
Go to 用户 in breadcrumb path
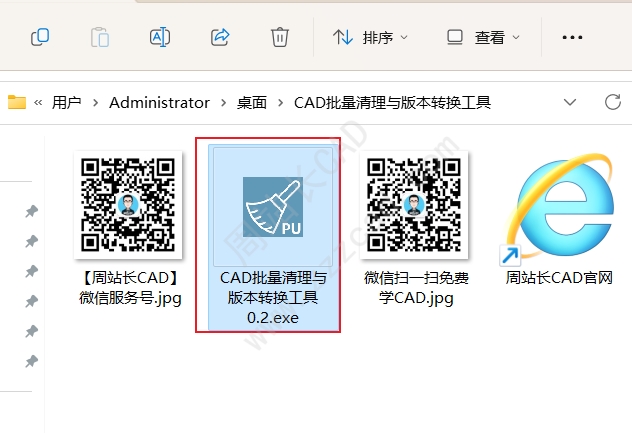pos(67,103)
